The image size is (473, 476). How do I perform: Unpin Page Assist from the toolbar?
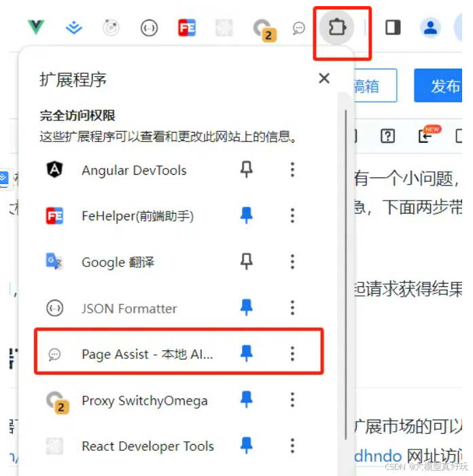247,354
